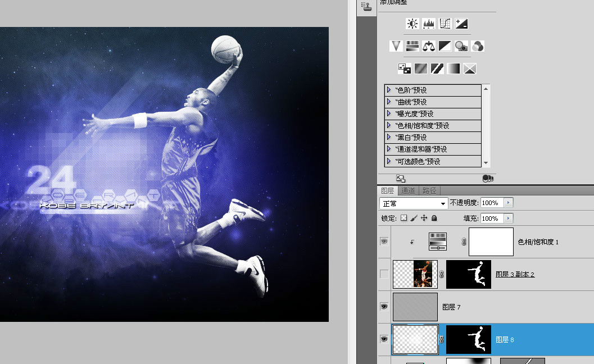Expand the "色阶"预设 list
Viewport: 594px width, 364px height.
click(x=389, y=90)
